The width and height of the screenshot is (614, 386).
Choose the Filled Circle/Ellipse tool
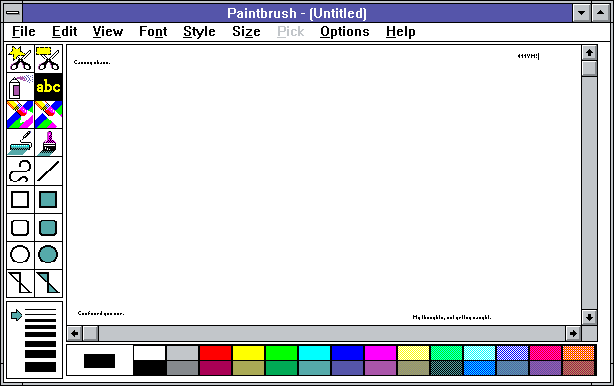coord(49,255)
